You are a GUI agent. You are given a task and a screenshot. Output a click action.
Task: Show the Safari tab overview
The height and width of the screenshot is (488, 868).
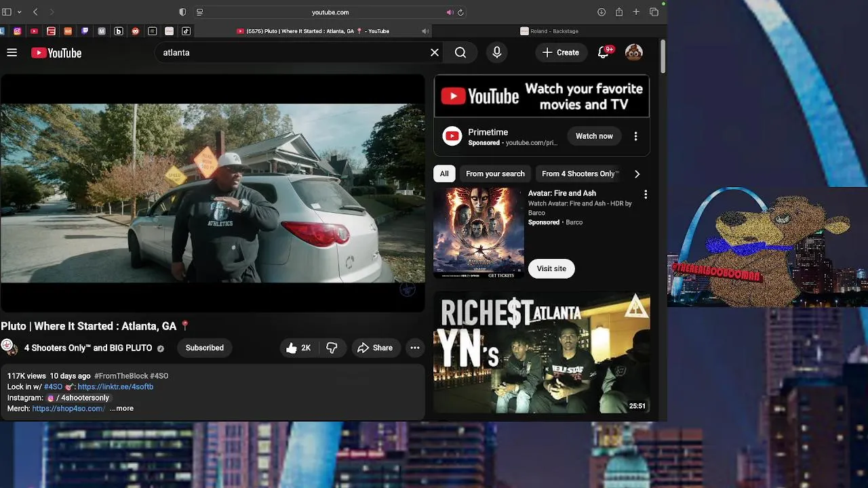654,12
